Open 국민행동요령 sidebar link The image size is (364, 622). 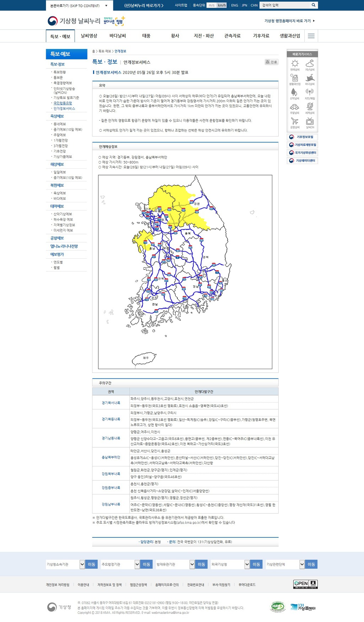(63, 103)
